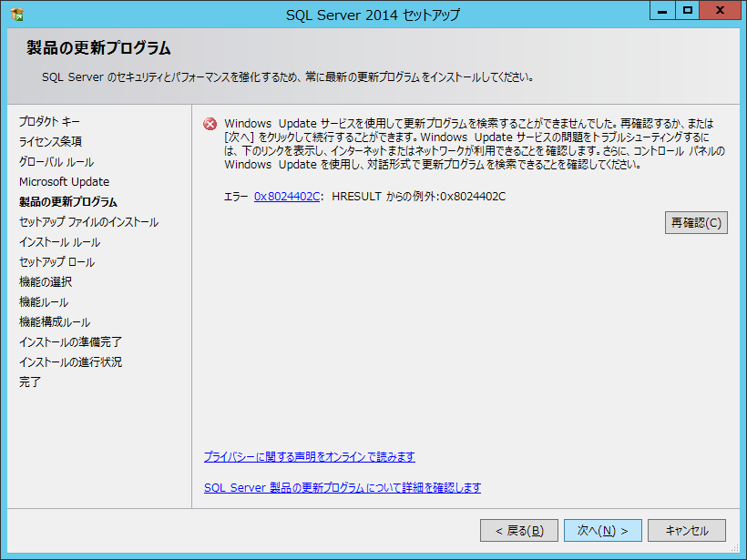This screenshot has height=560, width=747.
Task: Select セットアップ ファイルのインストール step
Action: coord(88,222)
